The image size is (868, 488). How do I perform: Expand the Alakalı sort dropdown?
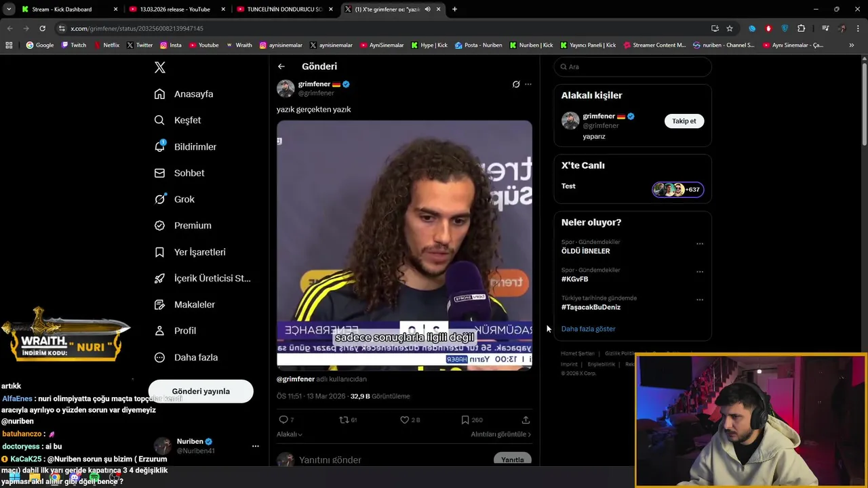pos(290,434)
